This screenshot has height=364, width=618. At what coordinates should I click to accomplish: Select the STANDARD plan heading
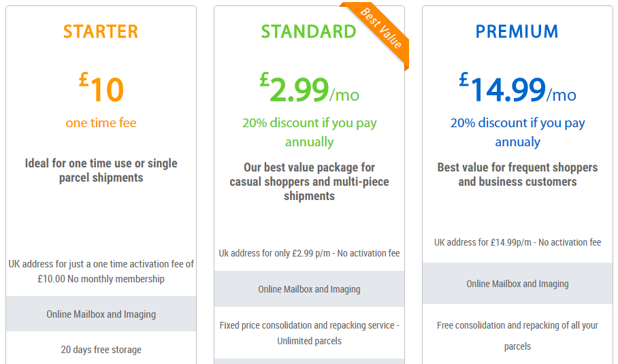click(x=308, y=31)
